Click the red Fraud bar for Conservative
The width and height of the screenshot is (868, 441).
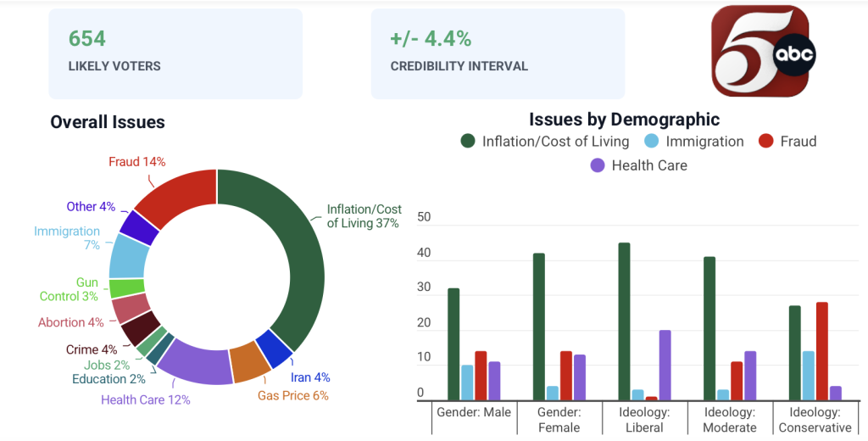point(821,351)
